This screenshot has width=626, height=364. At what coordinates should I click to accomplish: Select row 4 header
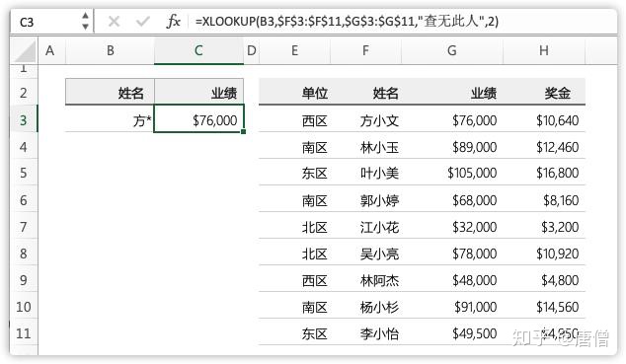[x=24, y=147]
